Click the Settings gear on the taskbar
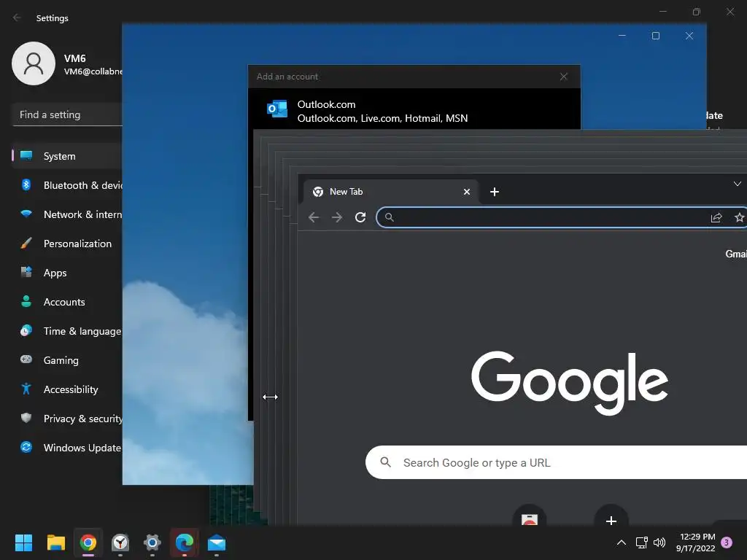The width and height of the screenshot is (747, 560). [152, 542]
